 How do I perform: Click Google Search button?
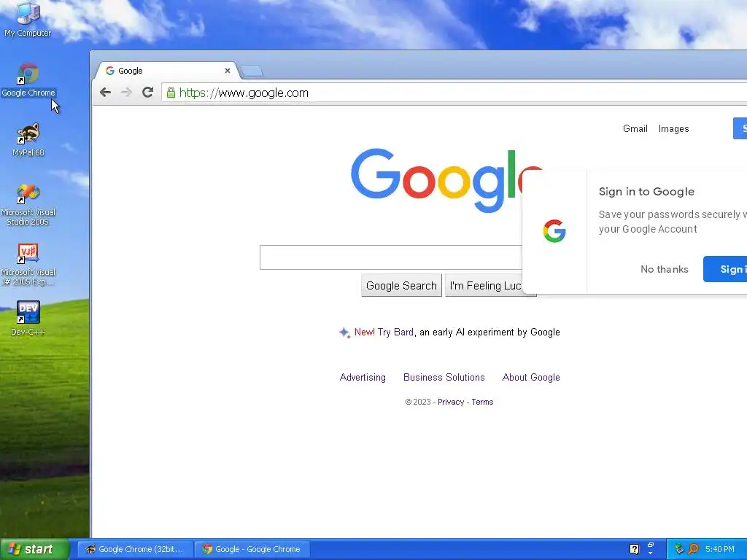(x=401, y=285)
